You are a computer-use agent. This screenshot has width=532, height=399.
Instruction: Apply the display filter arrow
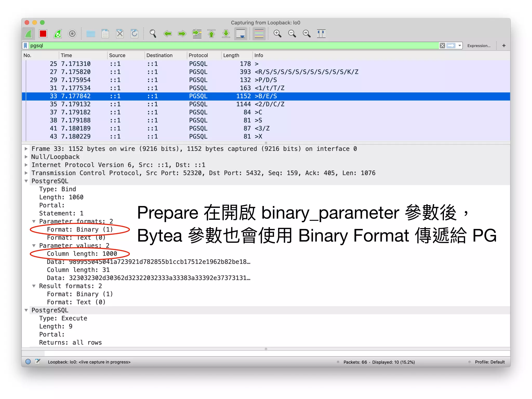(451, 46)
